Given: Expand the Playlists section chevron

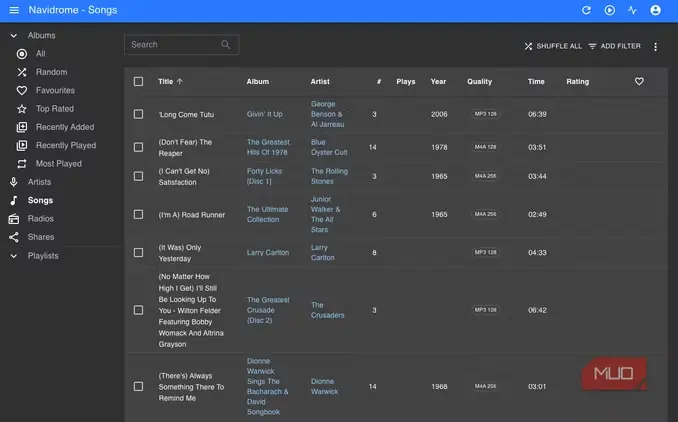Looking at the screenshot, I should (14, 256).
